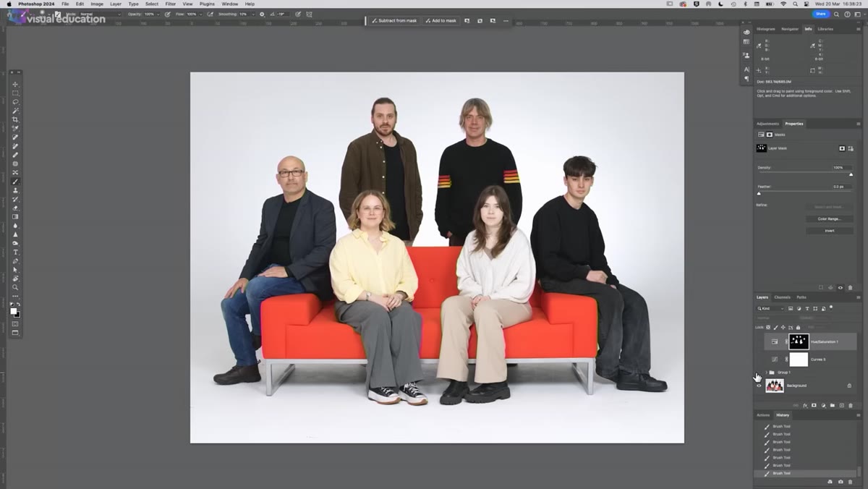Select the Horizontal Type tool
The height and width of the screenshot is (489, 868).
pyautogui.click(x=15, y=252)
